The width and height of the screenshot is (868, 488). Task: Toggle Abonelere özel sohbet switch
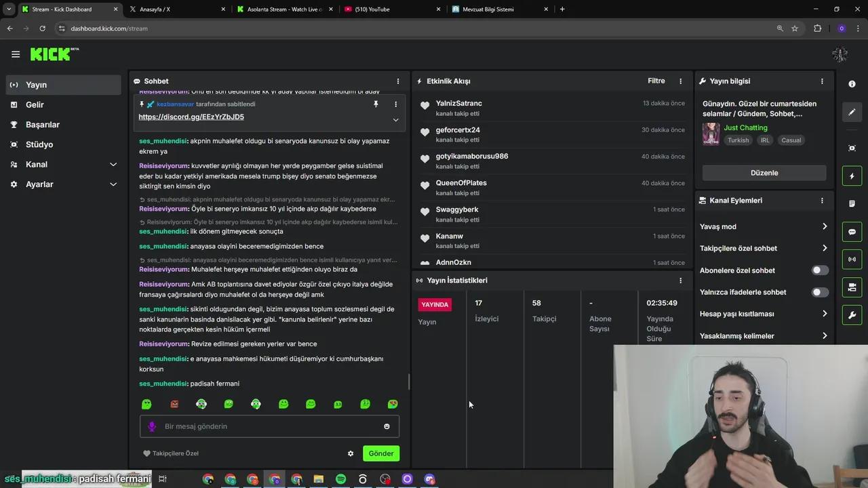click(x=820, y=270)
